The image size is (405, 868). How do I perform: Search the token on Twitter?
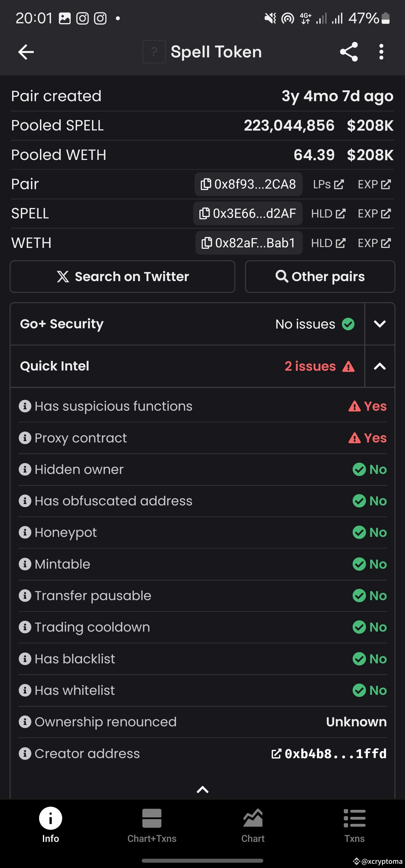[122, 276]
